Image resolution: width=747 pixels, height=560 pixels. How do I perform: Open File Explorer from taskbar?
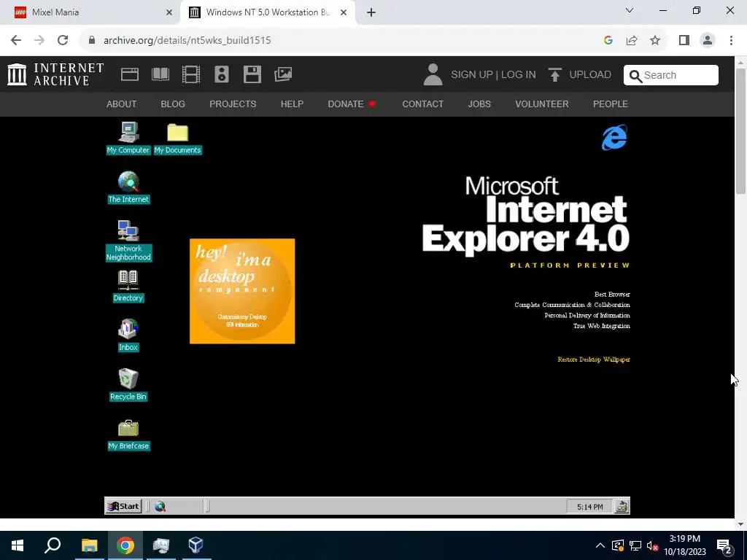coord(89,545)
